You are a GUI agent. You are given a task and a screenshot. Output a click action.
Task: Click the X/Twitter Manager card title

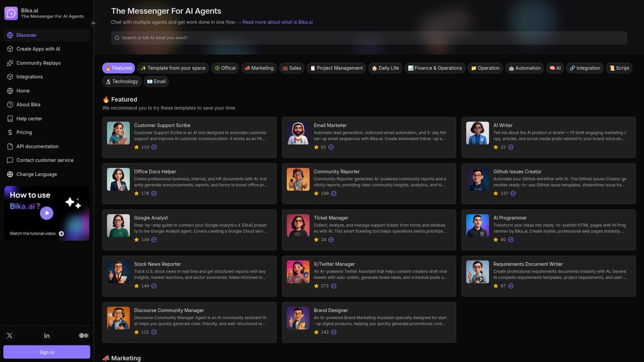334,264
